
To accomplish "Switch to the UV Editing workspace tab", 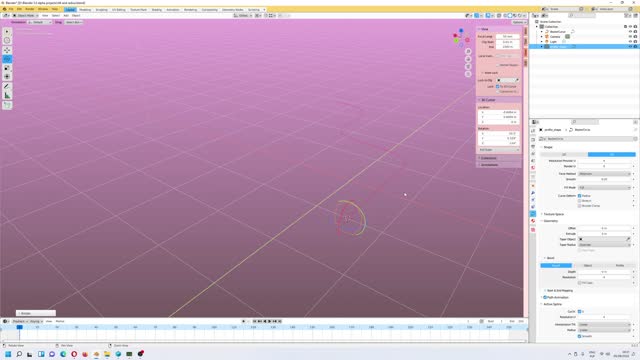I will [119, 9].
